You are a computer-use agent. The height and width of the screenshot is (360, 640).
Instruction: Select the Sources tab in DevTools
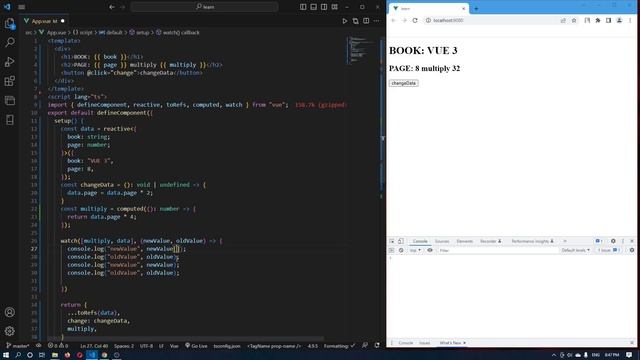442,241
